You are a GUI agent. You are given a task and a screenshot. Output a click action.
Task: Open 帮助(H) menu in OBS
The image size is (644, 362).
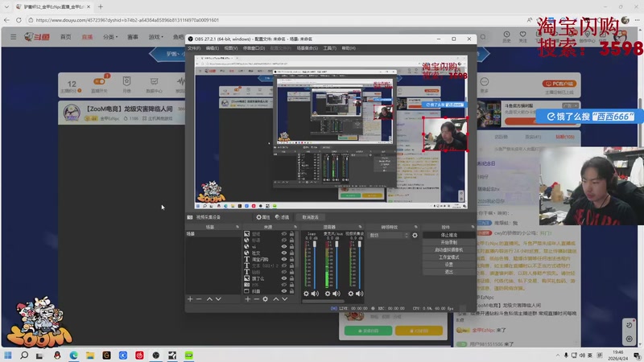tap(349, 48)
